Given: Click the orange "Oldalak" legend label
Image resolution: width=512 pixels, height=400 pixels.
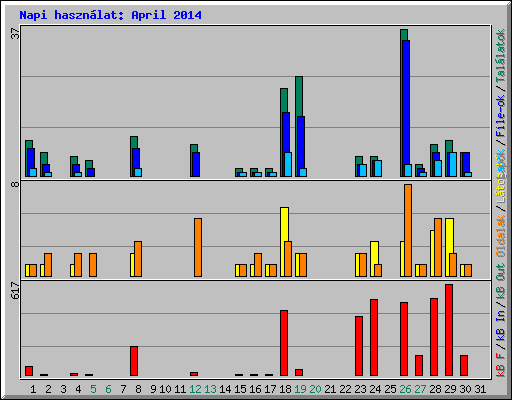Looking at the screenshot, I should click(x=500, y=237).
